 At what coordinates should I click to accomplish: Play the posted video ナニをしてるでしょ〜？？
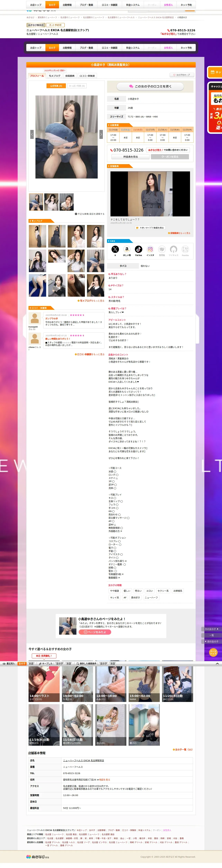pyautogui.click(x=150, y=194)
